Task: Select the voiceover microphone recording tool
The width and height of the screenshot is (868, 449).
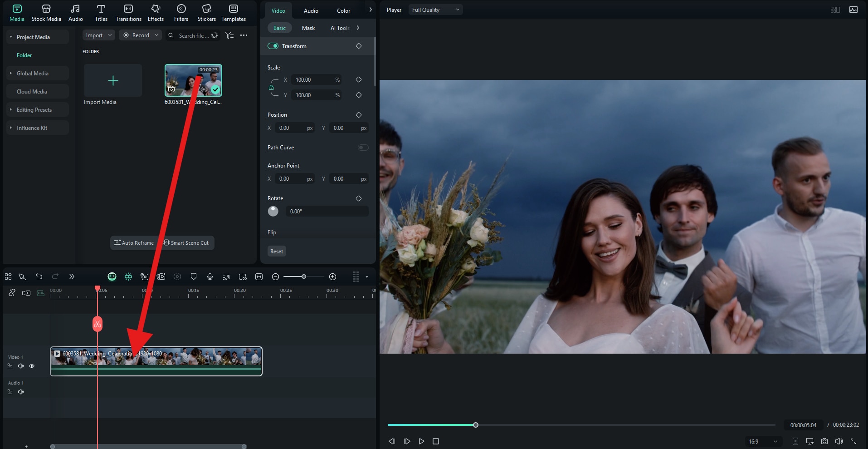Action: tap(210, 276)
